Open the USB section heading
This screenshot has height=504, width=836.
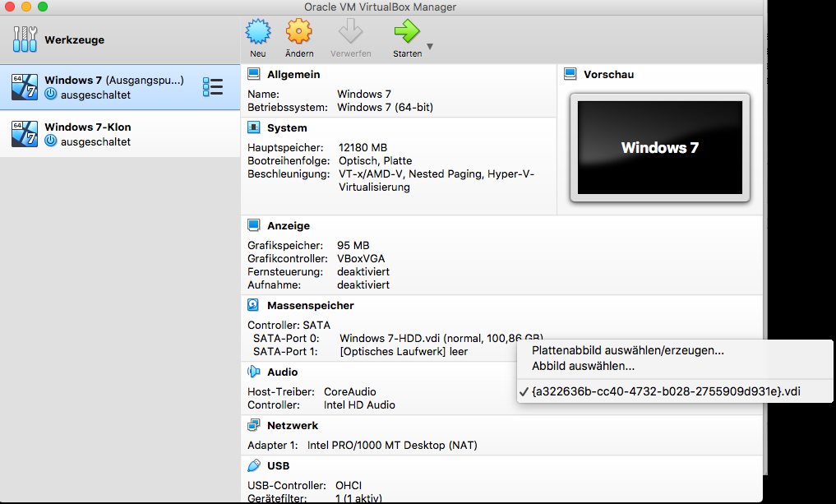point(279,465)
